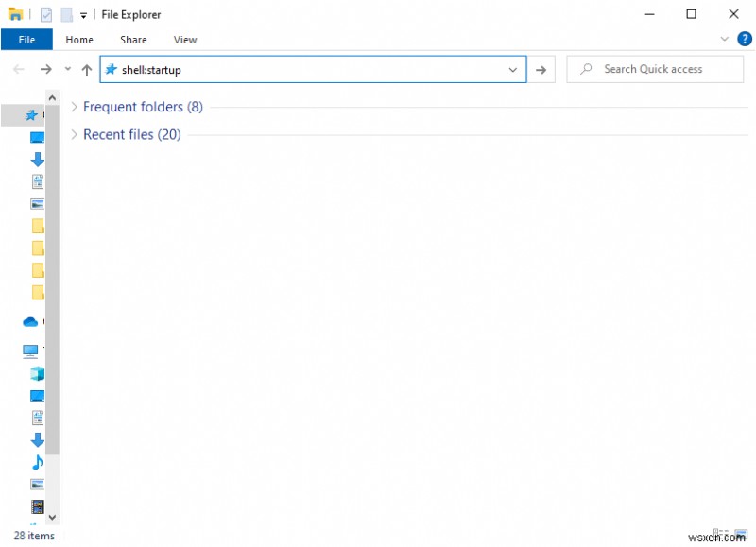Click sidebar scrollbar up arrow
This screenshot has width=756, height=547.
53,98
